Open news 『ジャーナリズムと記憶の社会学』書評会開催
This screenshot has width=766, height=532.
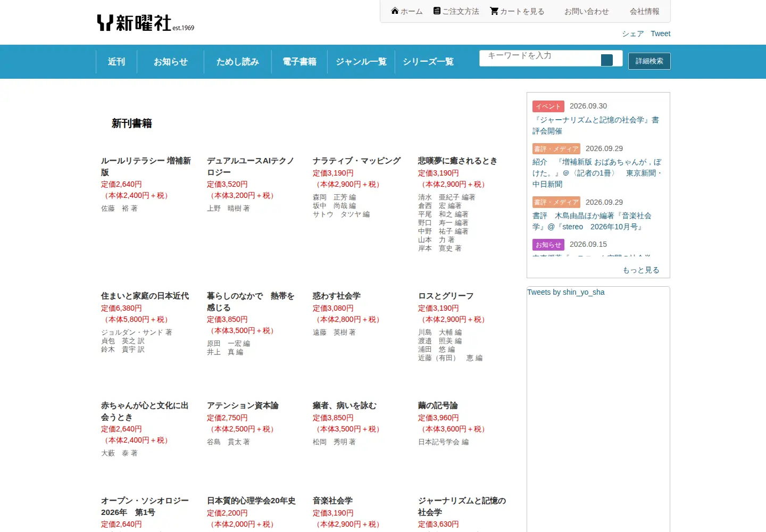tap(596, 126)
